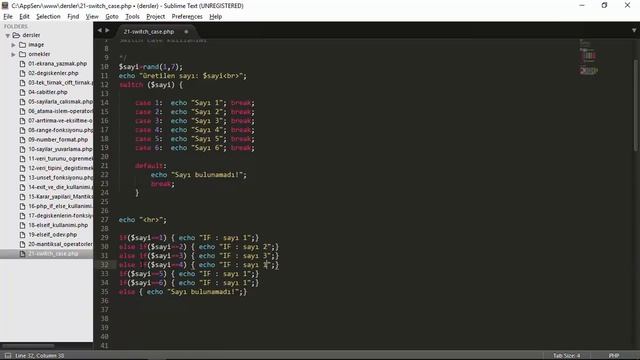
Task: Open 12-veri_tipini_degistirme file
Action: click(x=60, y=168)
